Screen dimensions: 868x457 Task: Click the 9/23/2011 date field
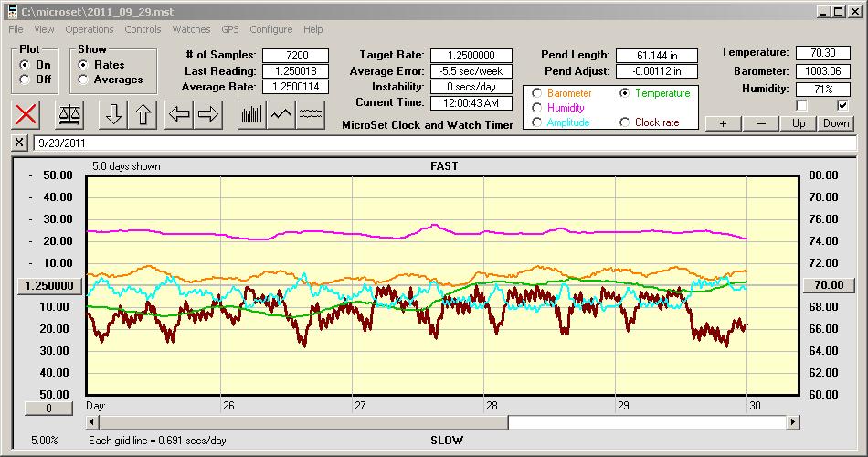[x=445, y=143]
